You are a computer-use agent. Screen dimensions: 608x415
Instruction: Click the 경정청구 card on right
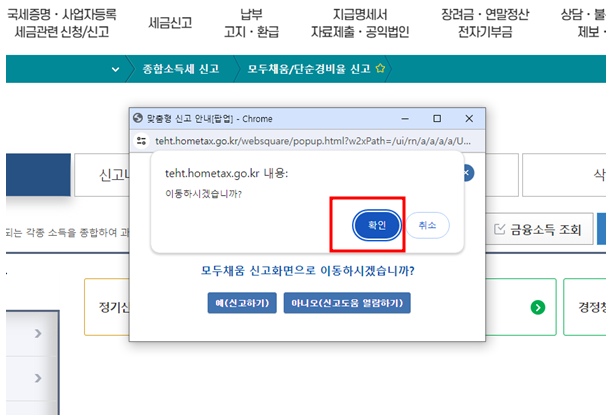pos(585,307)
